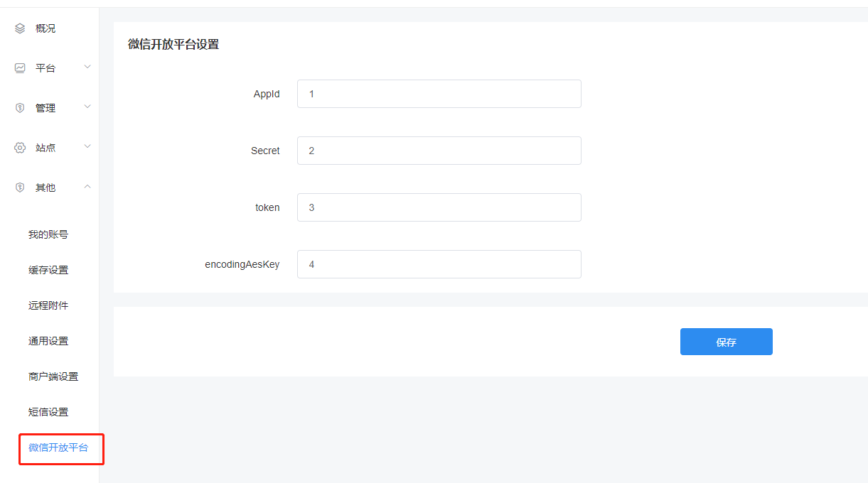Expand the 站点 menu chevron
Screen dimensions: 868x483
(87, 146)
